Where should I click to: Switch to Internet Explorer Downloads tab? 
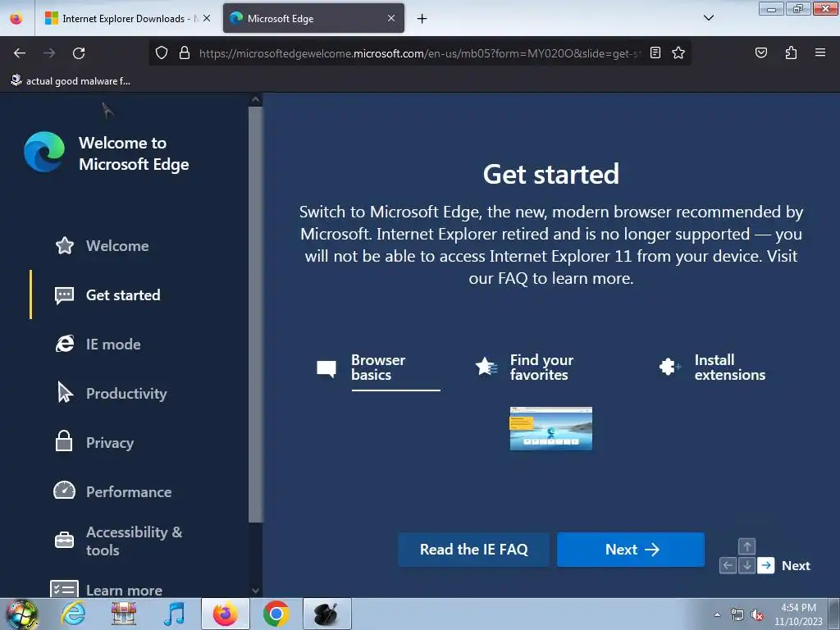[122, 19]
